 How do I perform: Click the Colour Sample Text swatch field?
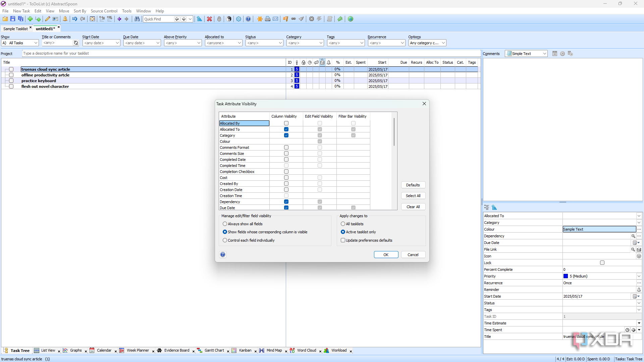coord(599,229)
